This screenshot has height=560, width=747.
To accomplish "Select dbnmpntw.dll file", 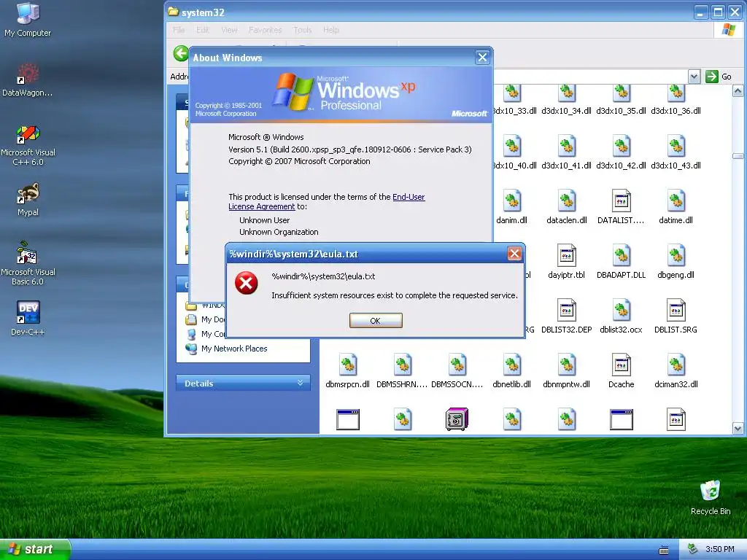I will coord(566,371).
